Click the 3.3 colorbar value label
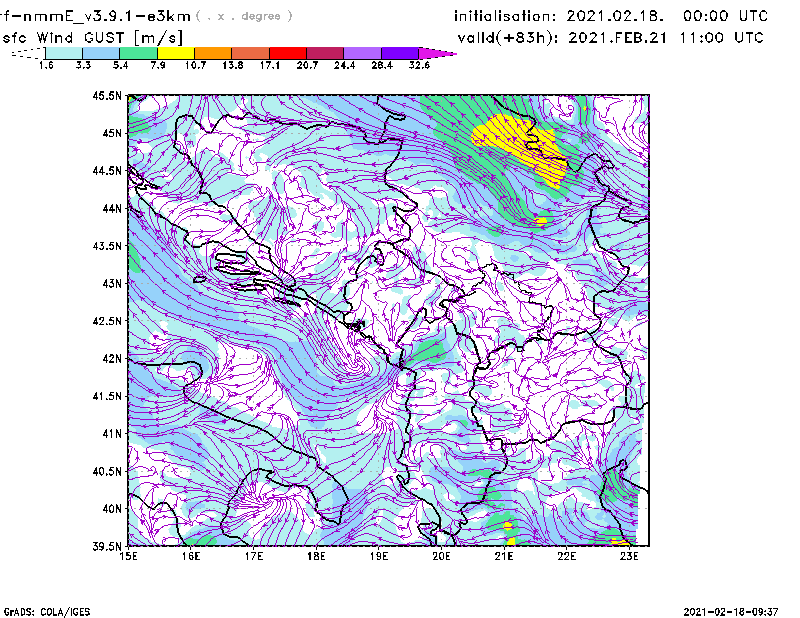Image resolution: width=800 pixels, height=618 pixels. 83,65
